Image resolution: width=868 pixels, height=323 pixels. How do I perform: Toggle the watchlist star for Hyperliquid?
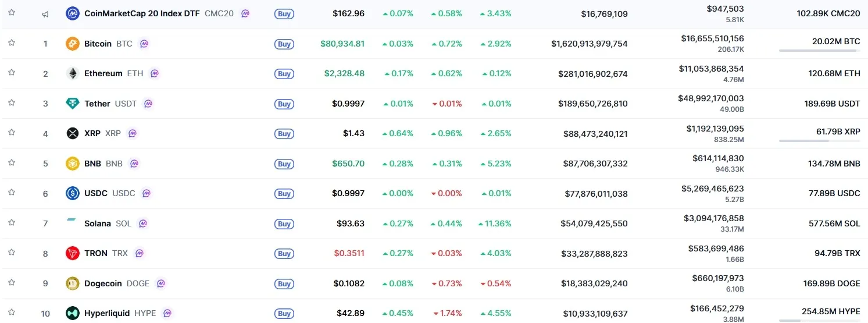(x=12, y=312)
